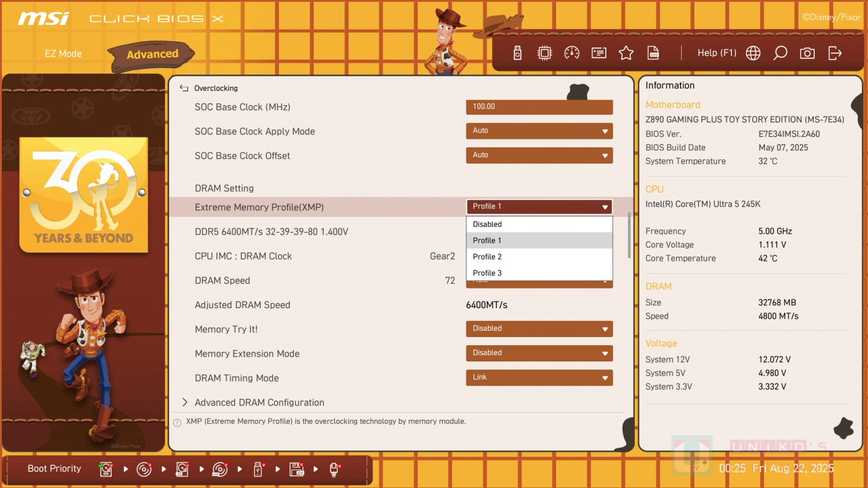This screenshot has width=868, height=488.
Task: Click the DRAM size 32768 MB value
Action: tap(777, 302)
